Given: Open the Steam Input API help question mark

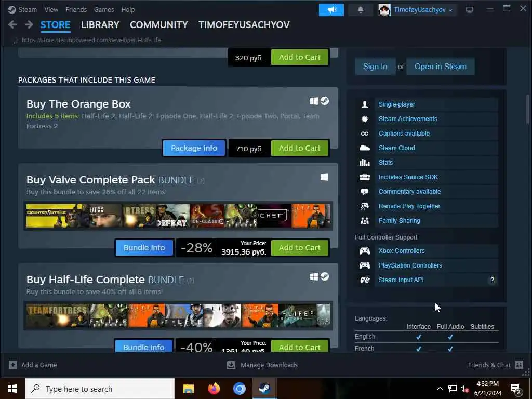Looking at the screenshot, I should 492,280.
